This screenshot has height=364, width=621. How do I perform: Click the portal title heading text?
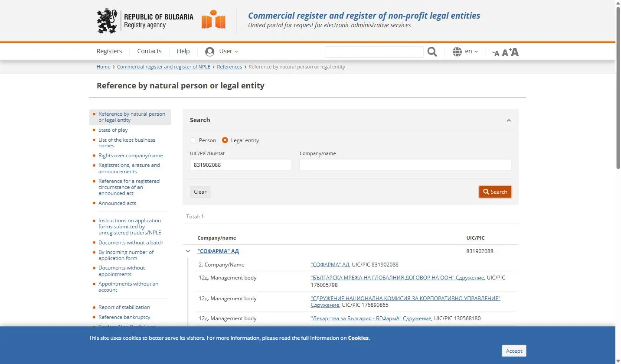click(364, 16)
